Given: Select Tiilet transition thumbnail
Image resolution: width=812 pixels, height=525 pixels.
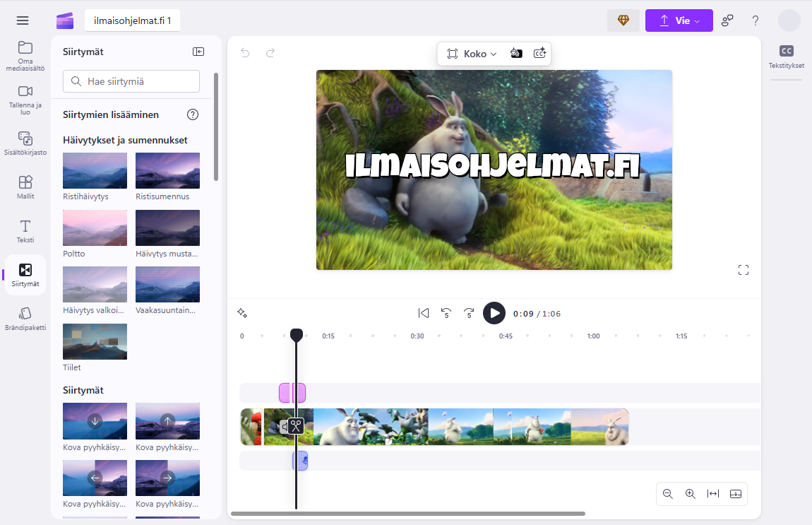Looking at the screenshot, I should tap(95, 341).
